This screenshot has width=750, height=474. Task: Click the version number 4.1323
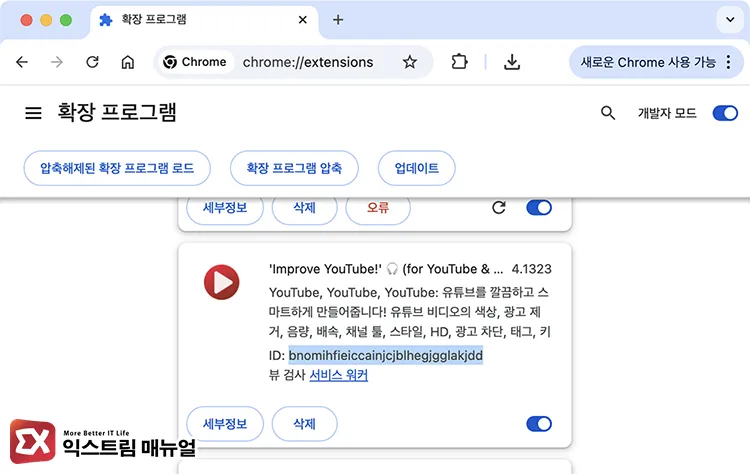point(531,269)
